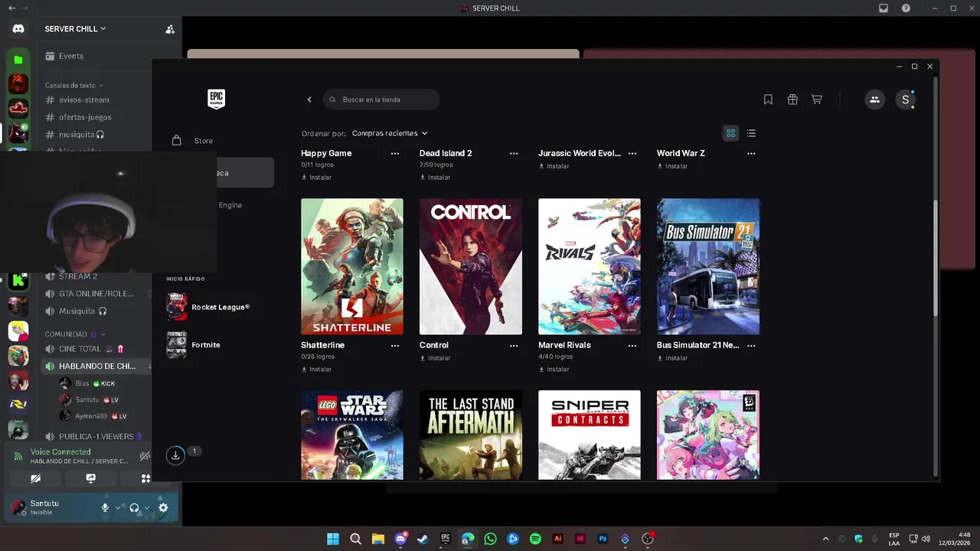
Task: Open Happy Game options menu
Action: click(x=395, y=154)
